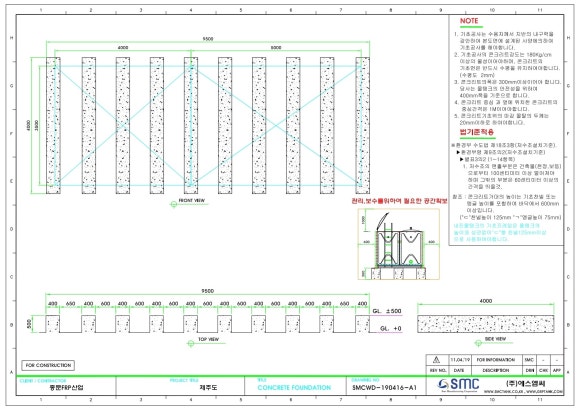Click the APP header cell
This screenshot has width=580, height=410.
point(557,370)
